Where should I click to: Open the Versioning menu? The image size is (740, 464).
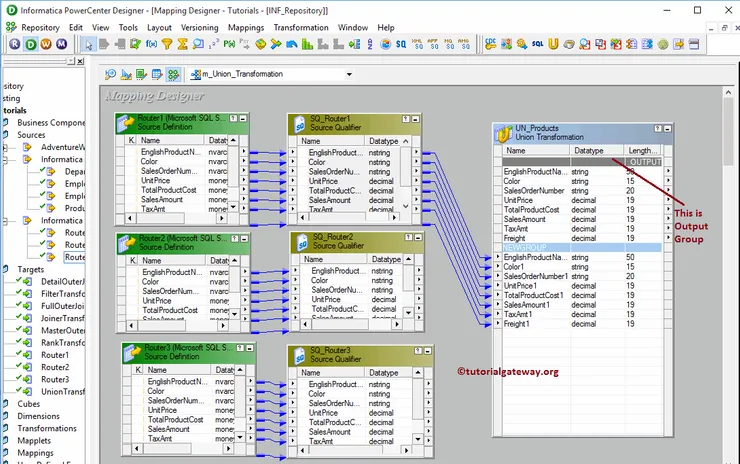click(200, 27)
